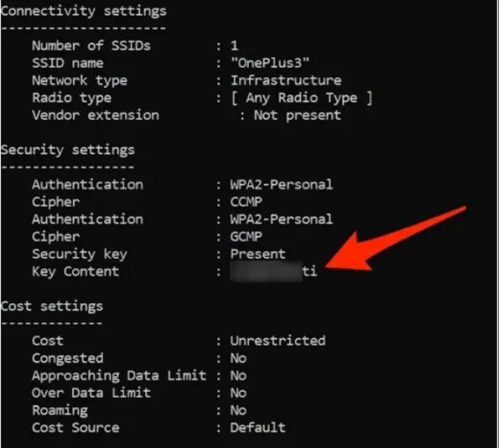Click the Infrastructure network type value

[x=286, y=81]
